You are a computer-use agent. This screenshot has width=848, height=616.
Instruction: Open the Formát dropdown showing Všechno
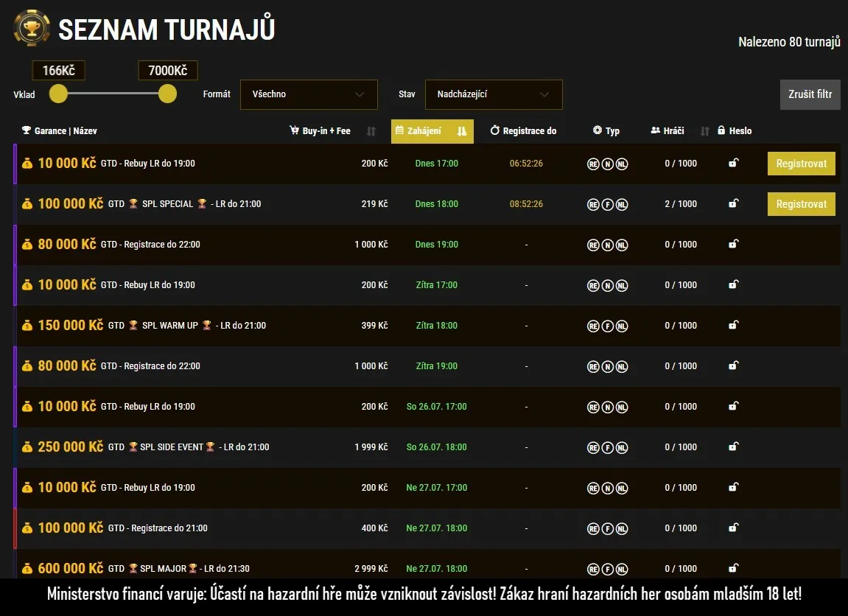(x=309, y=94)
